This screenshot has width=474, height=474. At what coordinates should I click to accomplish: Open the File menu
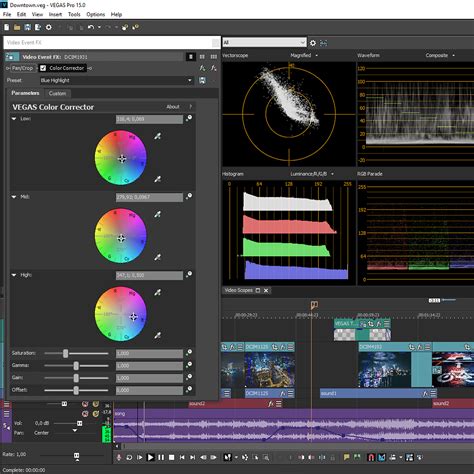click(x=7, y=14)
